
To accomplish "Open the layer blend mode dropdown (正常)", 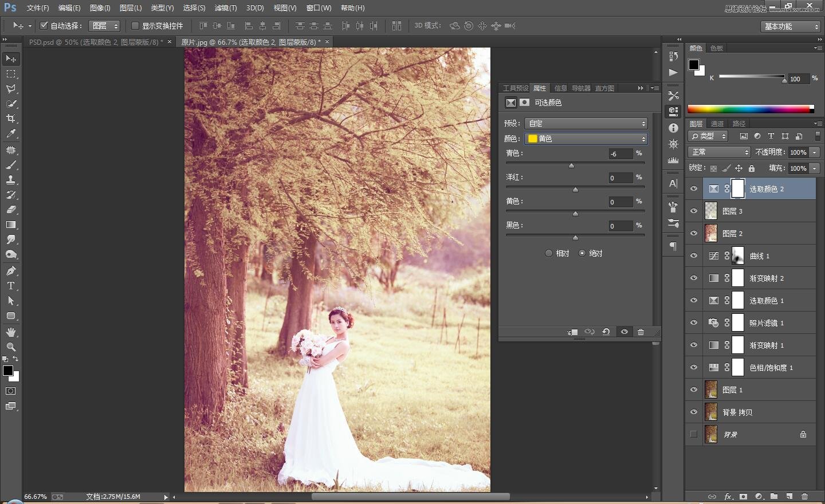I will click(x=719, y=152).
